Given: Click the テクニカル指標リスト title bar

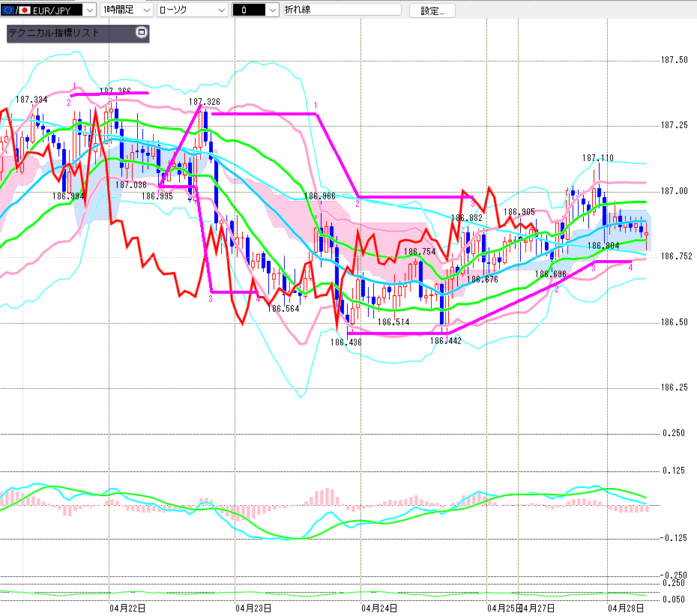Looking at the screenshot, I should click(67, 34).
